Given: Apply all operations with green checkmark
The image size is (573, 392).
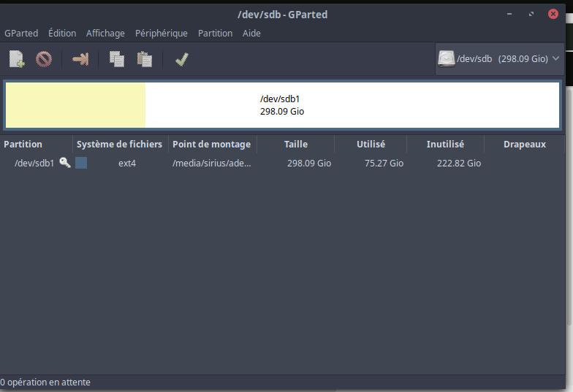Looking at the screenshot, I should [181, 59].
